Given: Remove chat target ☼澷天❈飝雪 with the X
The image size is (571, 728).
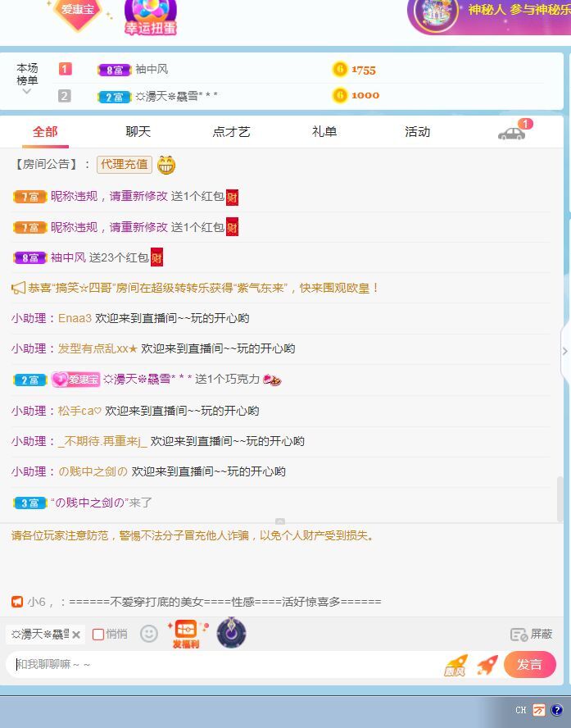Looking at the screenshot, I should tap(76, 635).
